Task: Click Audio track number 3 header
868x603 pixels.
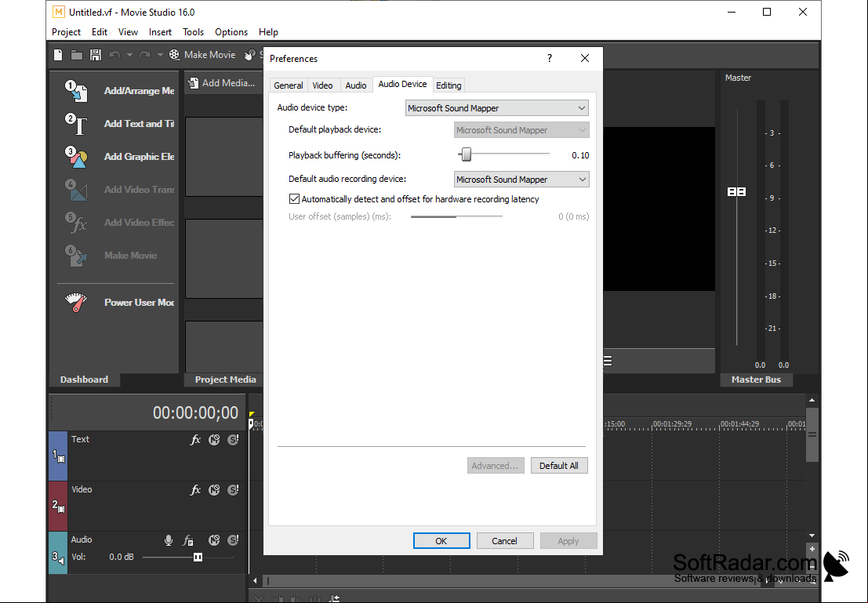Action: (x=58, y=553)
